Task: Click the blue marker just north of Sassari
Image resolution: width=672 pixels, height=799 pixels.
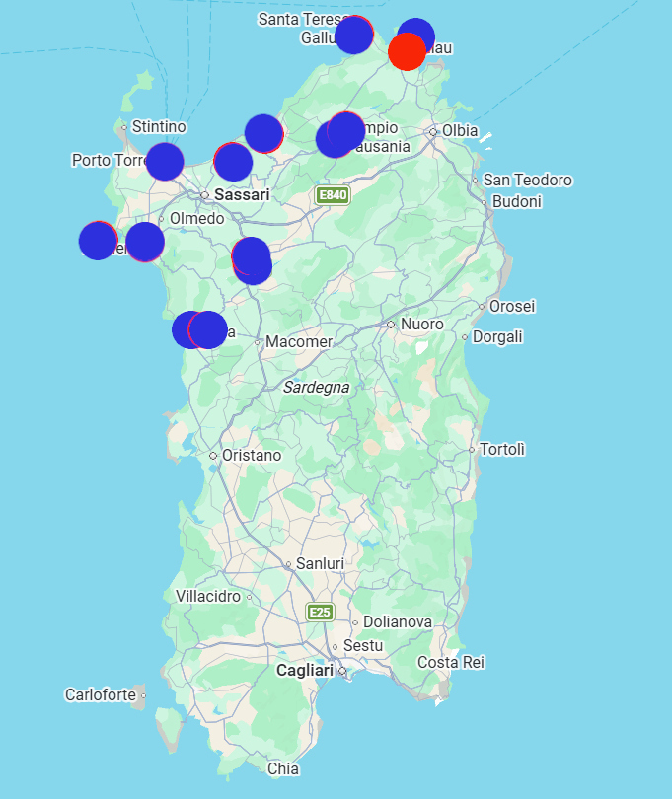Action: [233, 162]
